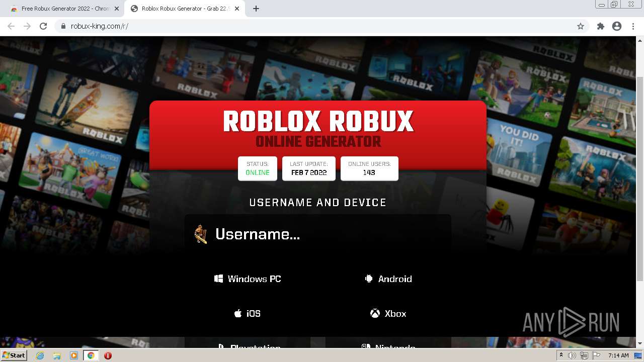Click the Xbox logo icon
Screen dimensions: 644x362
(375, 313)
